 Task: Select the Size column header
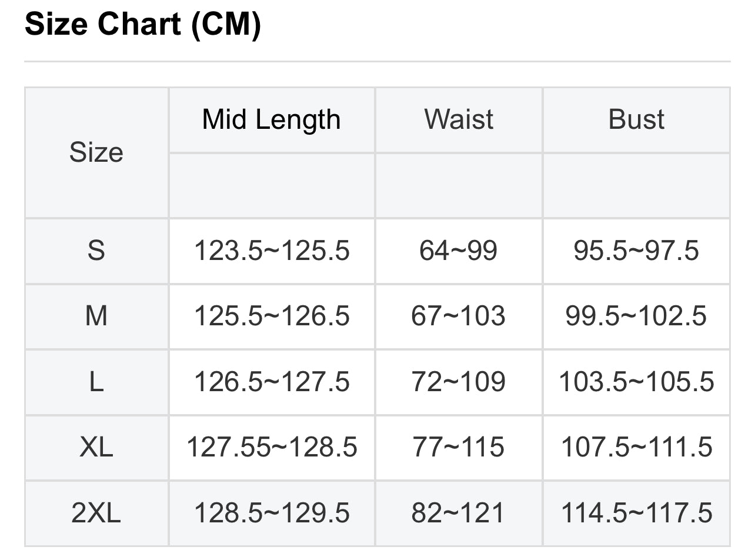point(96,152)
